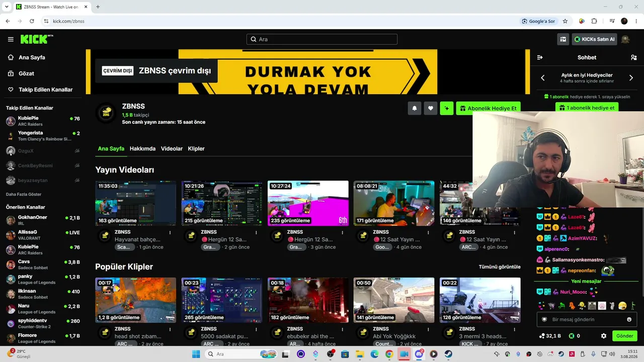Show previous gifter leaderboard
Viewport: 644px width, 362px height.
tap(543, 78)
